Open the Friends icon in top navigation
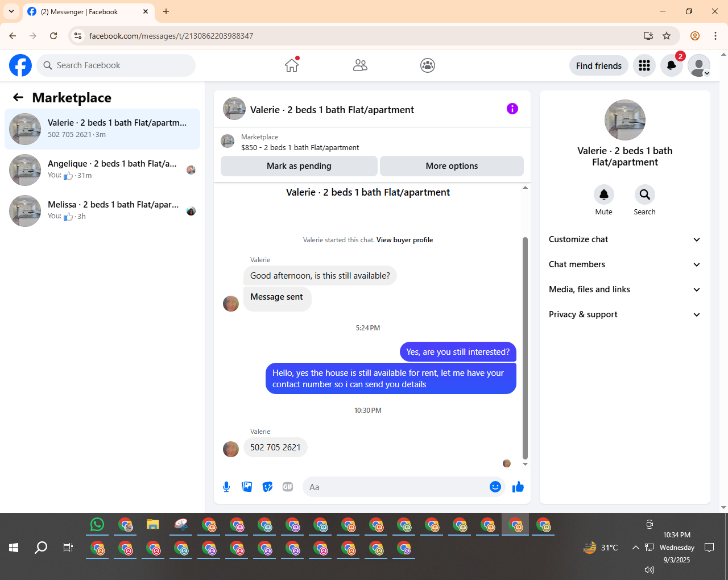Image resolution: width=728 pixels, height=580 pixels. tap(360, 65)
